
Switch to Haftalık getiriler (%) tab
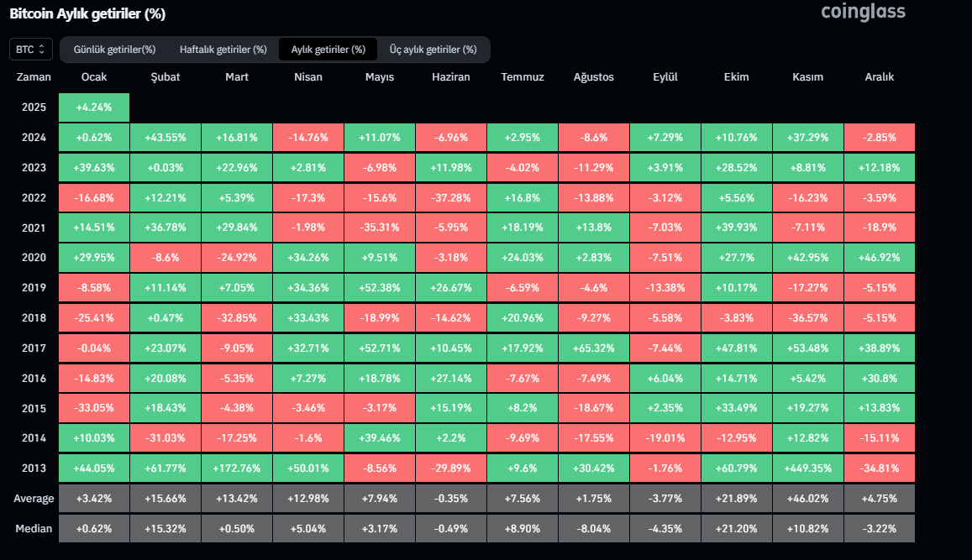point(223,50)
